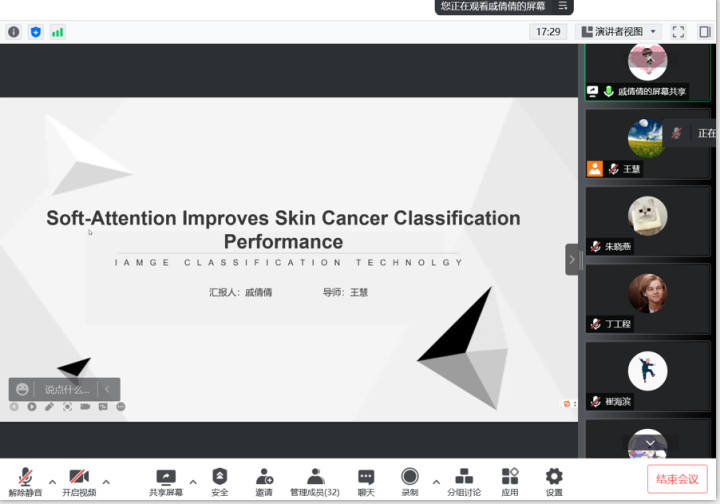This screenshot has height=504, width=720.
Task: Click the red 结束会议 button
Action: pyautogui.click(x=677, y=479)
